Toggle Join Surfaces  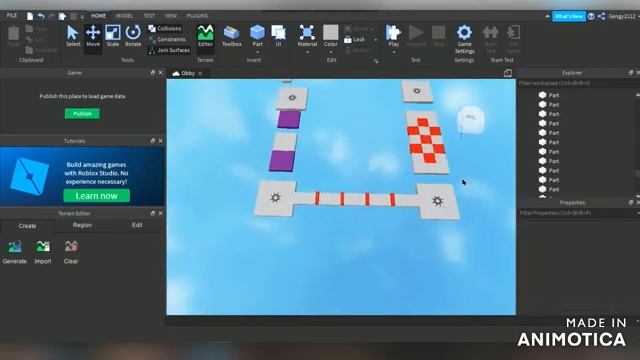[x=169, y=50]
